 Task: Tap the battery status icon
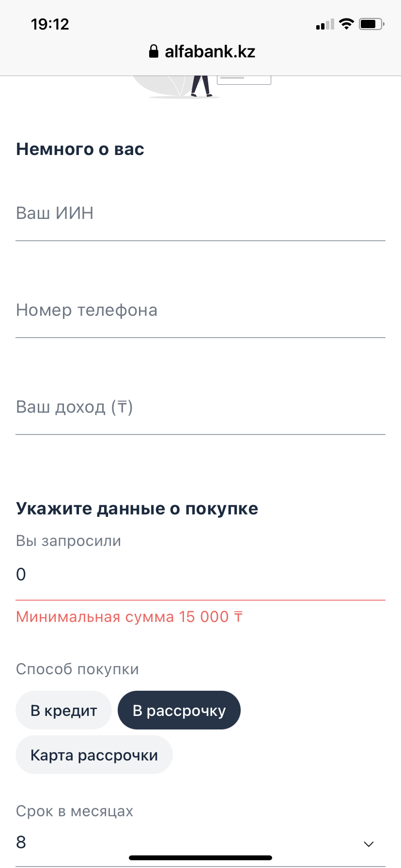pos(371,24)
